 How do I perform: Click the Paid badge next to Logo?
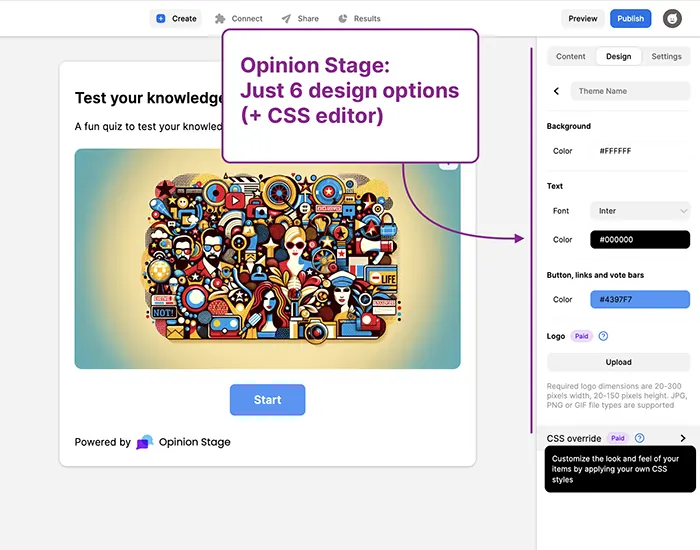click(x=581, y=336)
